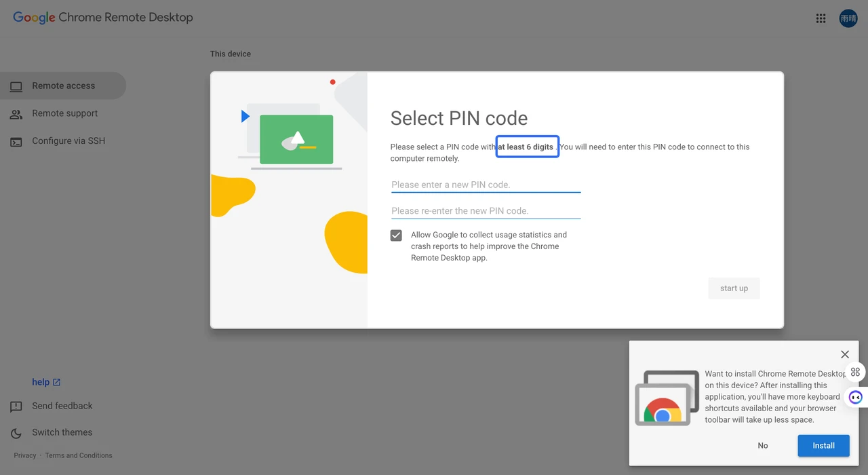This screenshot has height=475, width=868.
Task: Focus the re-enter PIN code field
Action: click(x=486, y=211)
